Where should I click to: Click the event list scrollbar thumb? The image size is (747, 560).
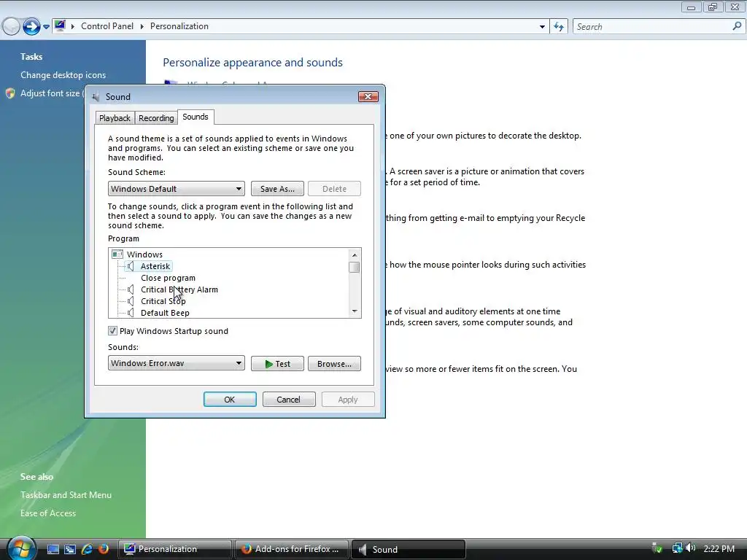click(354, 267)
